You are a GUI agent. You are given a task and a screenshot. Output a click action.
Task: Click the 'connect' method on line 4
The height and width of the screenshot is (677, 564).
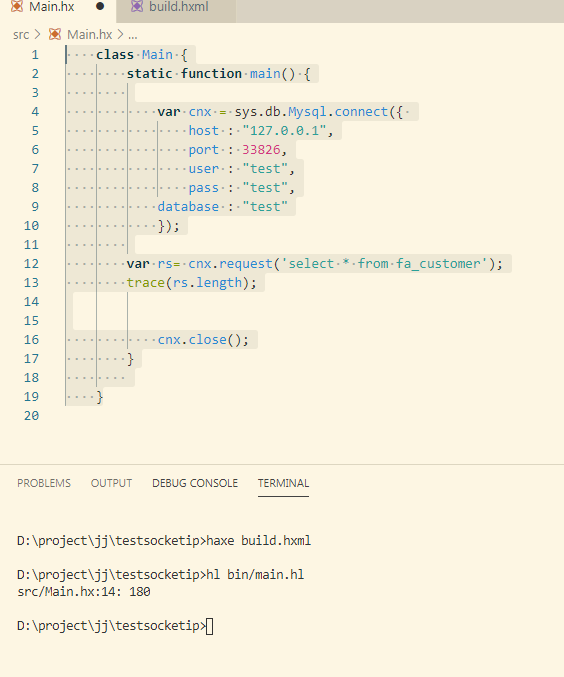point(361,112)
